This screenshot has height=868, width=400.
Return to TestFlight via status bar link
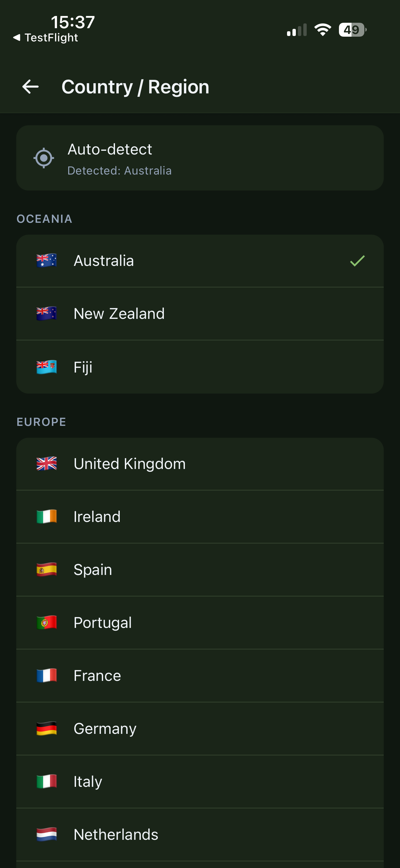46,38
